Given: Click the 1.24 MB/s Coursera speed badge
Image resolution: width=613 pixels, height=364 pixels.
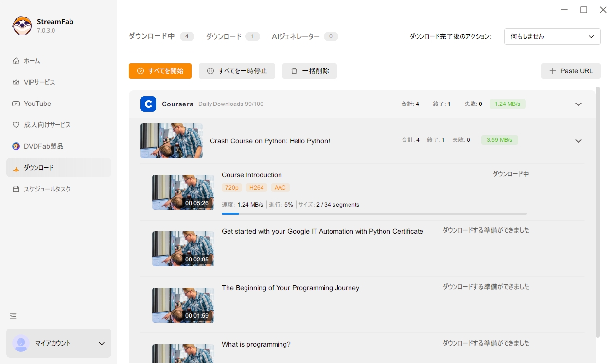Looking at the screenshot, I should [x=508, y=104].
